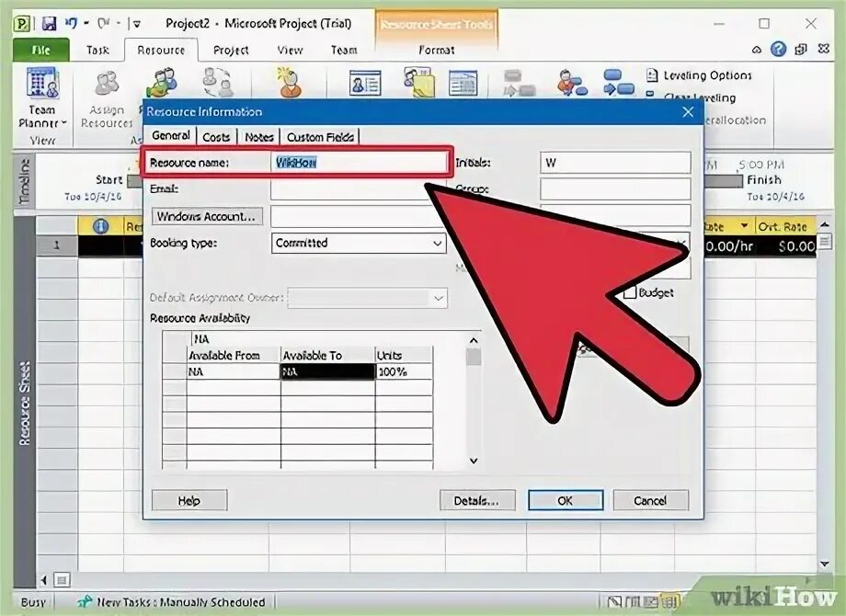
Task: Click the resource Details ribbon icon
Action: coord(463,83)
